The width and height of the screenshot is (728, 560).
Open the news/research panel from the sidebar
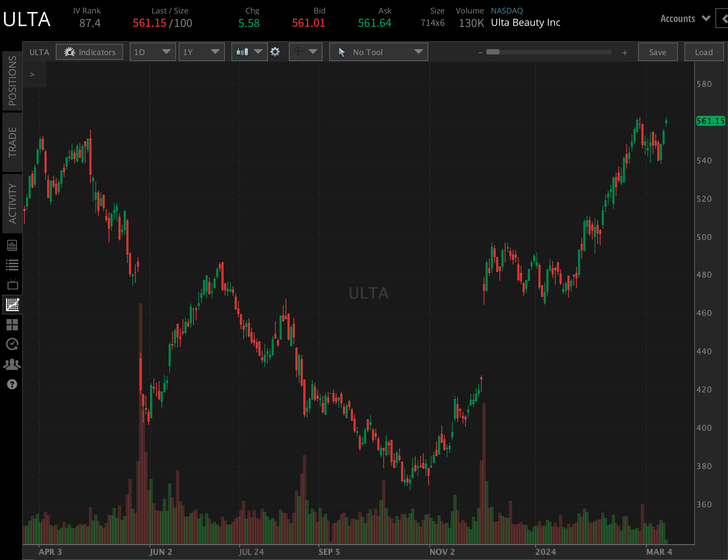coord(12,246)
